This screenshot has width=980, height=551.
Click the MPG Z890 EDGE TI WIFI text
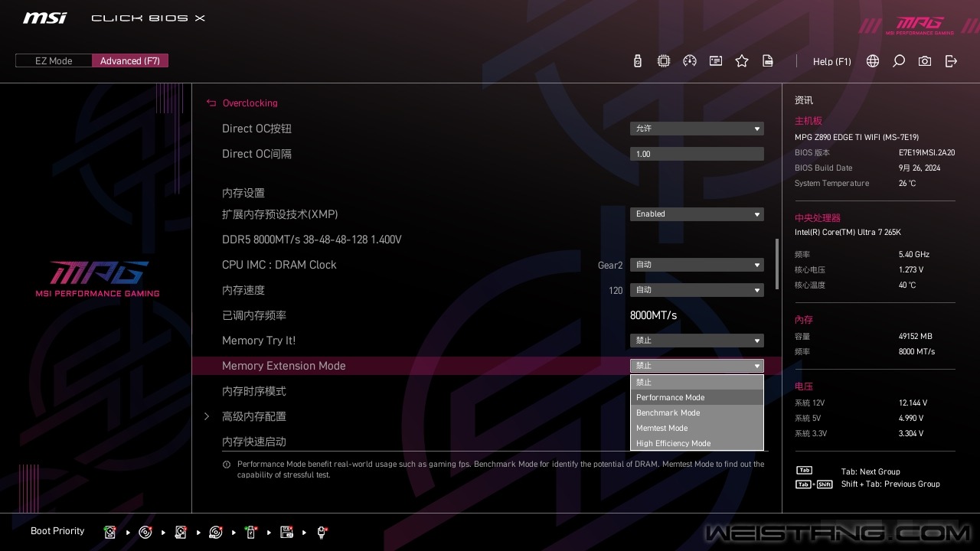(857, 137)
